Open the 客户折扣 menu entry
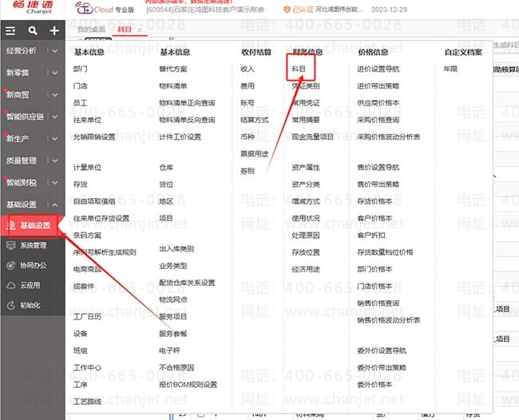 [x=371, y=236]
